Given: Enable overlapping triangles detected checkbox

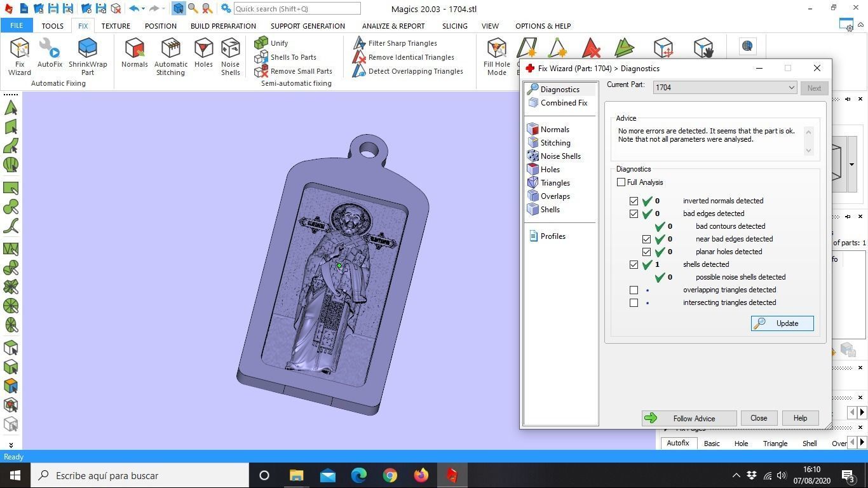Looking at the screenshot, I should click(634, 290).
